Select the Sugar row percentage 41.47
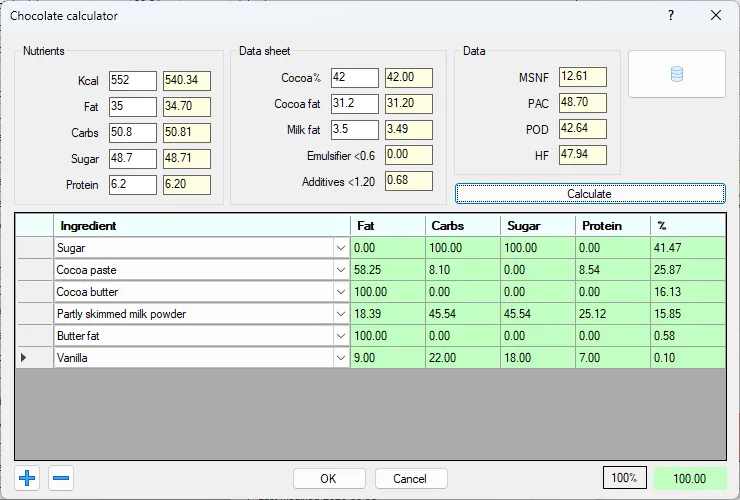The height and width of the screenshot is (500, 740). [688, 248]
